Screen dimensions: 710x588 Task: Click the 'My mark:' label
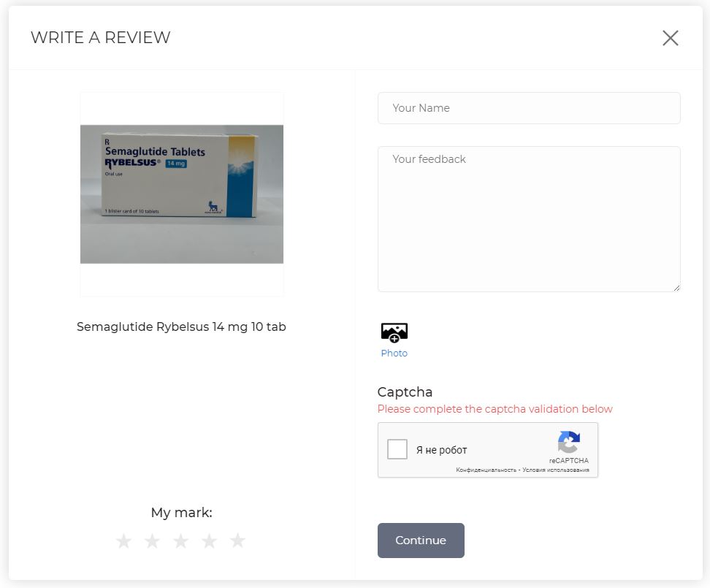(x=181, y=512)
